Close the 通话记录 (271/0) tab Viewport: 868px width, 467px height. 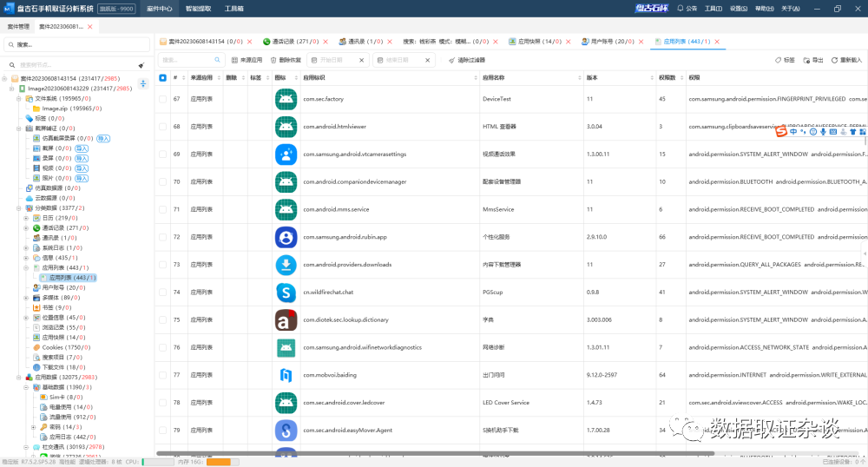point(325,42)
